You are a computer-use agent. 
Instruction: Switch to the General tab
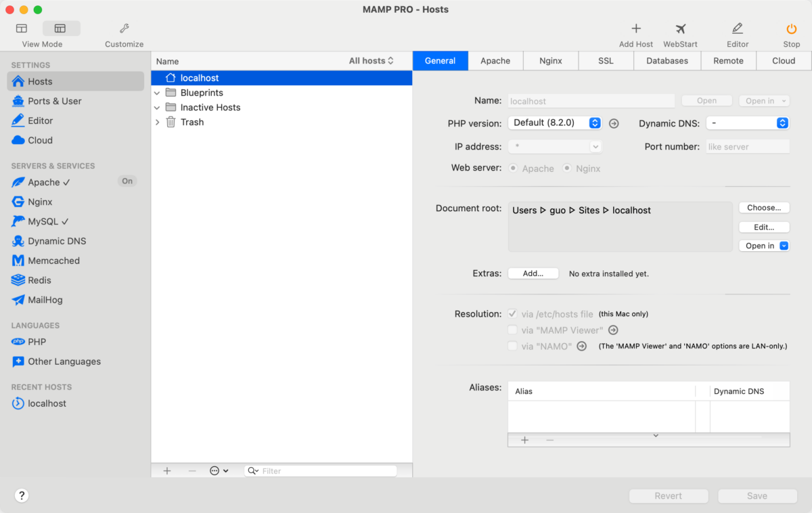[x=440, y=61]
